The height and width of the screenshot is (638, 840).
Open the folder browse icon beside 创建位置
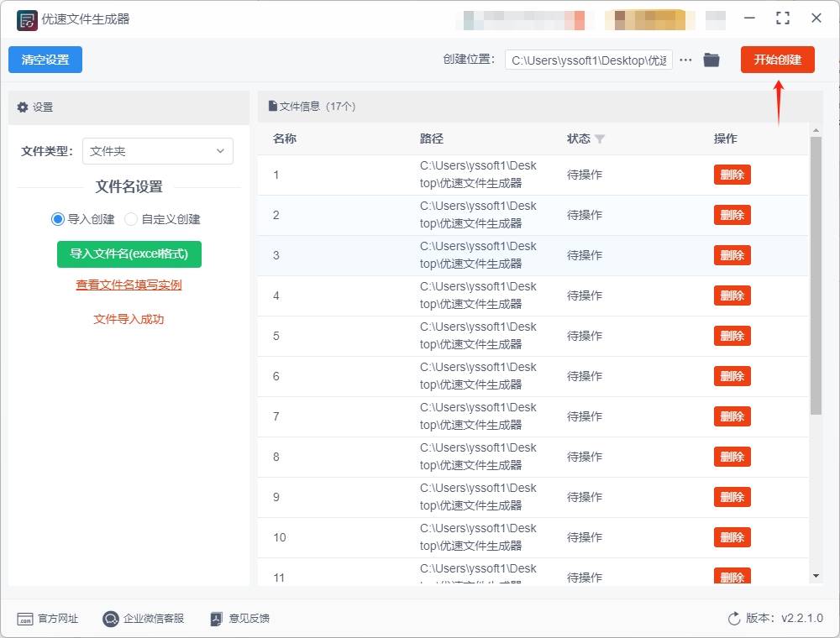coord(711,60)
